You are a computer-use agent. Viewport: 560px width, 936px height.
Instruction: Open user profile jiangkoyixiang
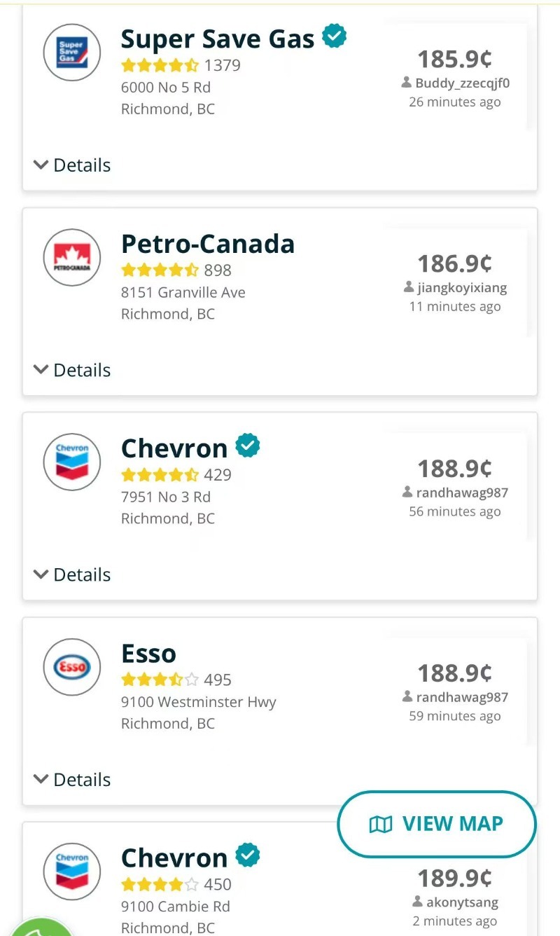(461, 288)
